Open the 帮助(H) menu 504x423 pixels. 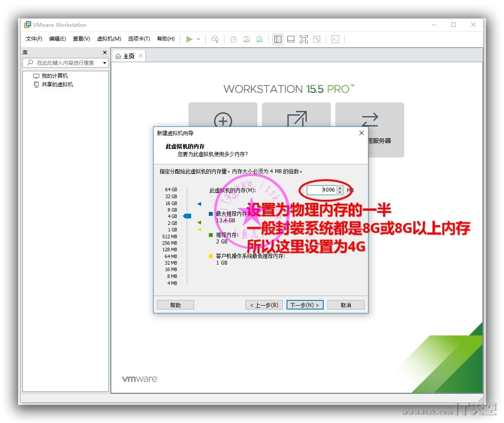coord(166,39)
